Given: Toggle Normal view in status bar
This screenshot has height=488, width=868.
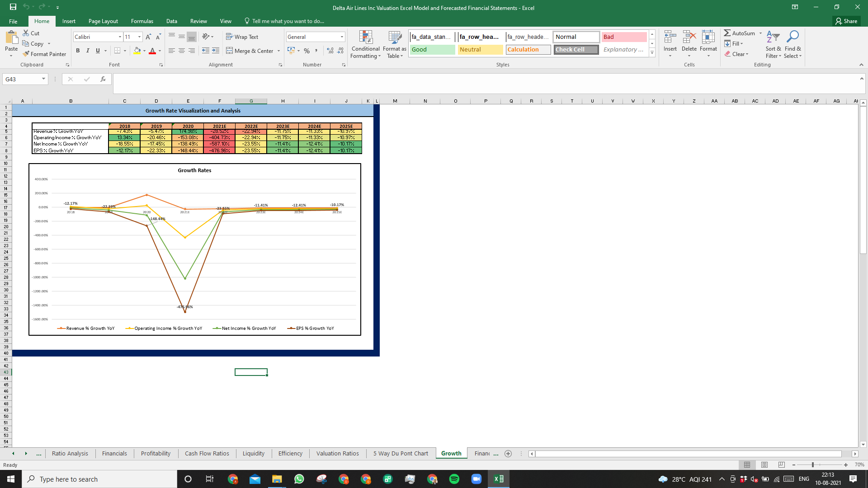Looking at the screenshot, I should pyautogui.click(x=747, y=465).
